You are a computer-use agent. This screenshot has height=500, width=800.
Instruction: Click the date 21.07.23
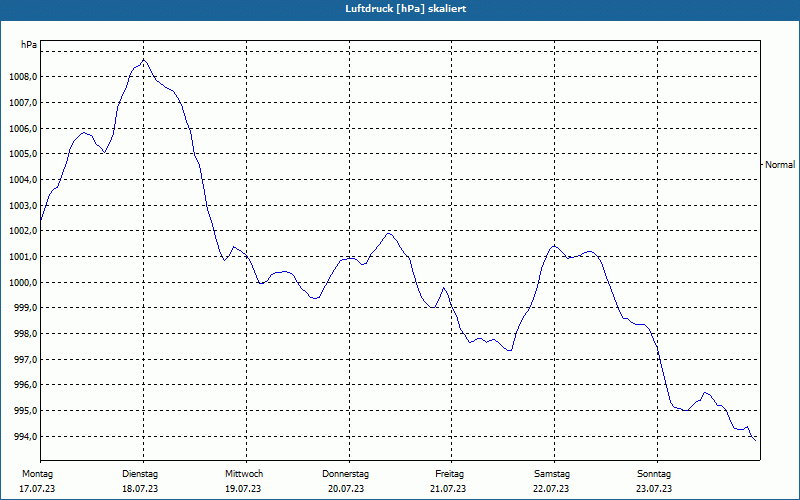[x=448, y=489]
